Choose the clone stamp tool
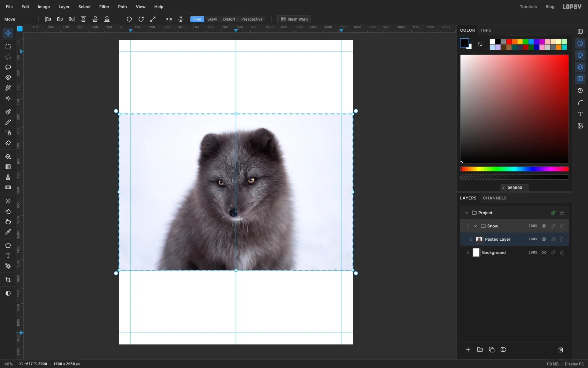 pyautogui.click(x=8, y=177)
